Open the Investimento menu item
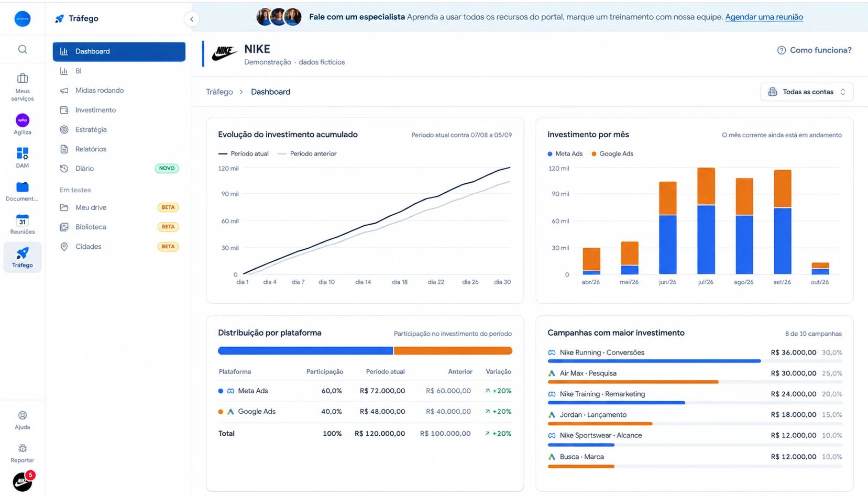The height and width of the screenshot is (497, 868). (x=119, y=110)
